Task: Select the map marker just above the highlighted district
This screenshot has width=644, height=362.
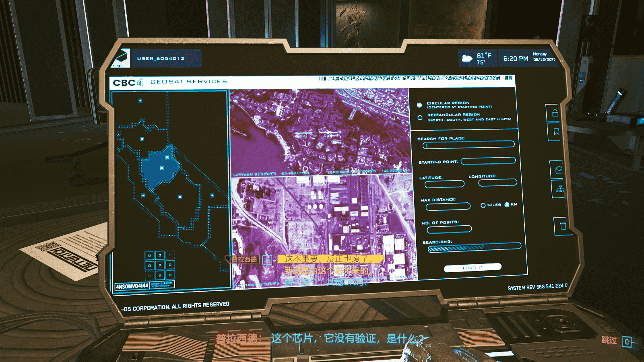Action: coord(142,139)
